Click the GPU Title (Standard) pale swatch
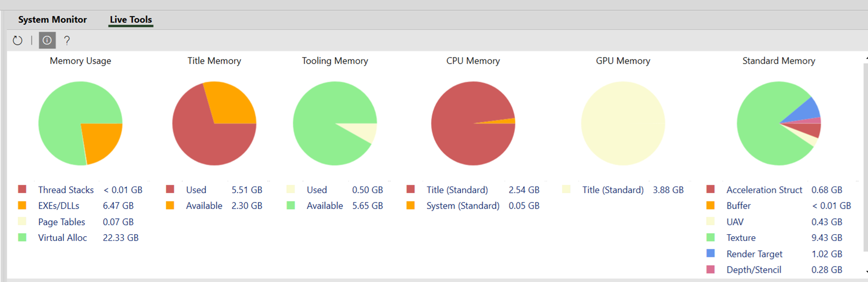This screenshot has height=282, width=868. point(566,189)
